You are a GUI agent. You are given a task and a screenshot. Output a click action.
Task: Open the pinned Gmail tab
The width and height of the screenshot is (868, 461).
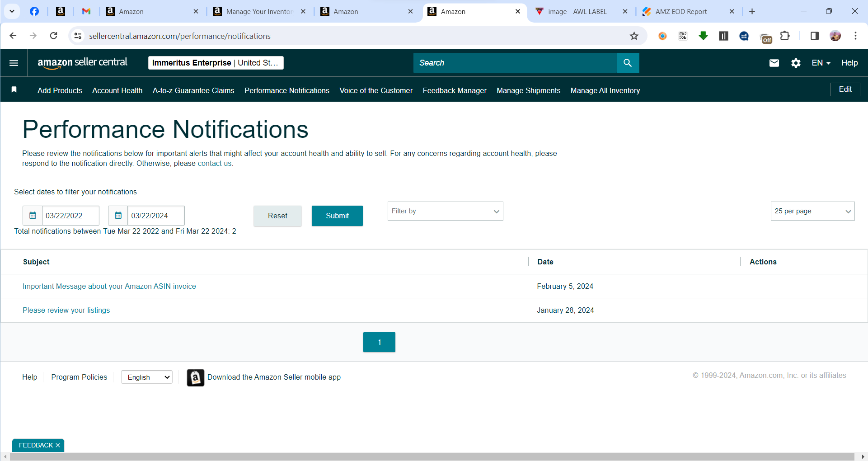tap(86, 11)
